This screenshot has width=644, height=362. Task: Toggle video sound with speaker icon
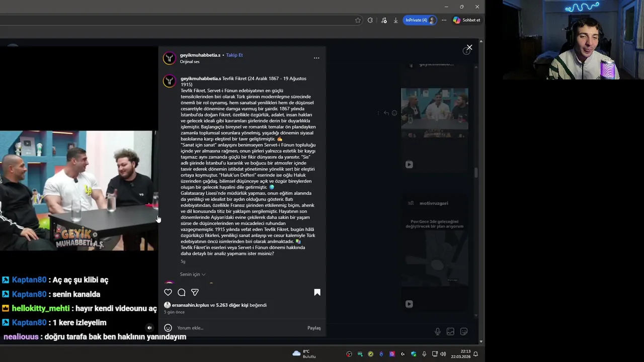tap(149, 328)
